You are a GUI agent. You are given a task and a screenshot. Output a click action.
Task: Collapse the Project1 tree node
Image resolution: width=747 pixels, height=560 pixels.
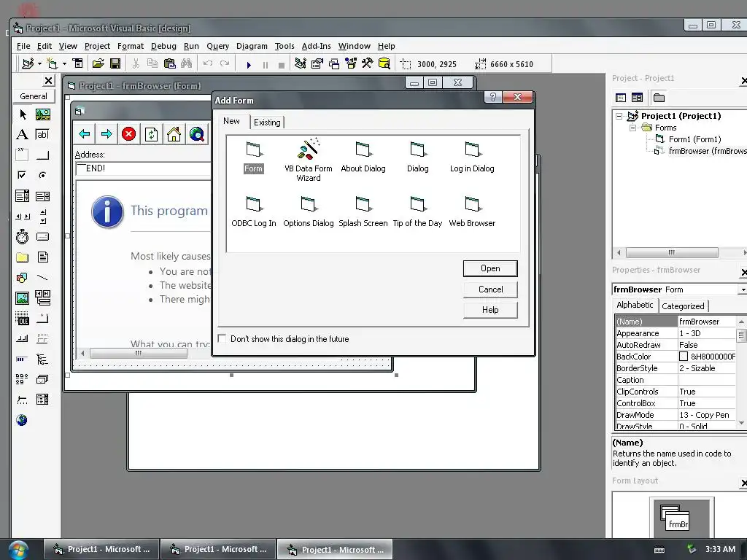click(619, 116)
